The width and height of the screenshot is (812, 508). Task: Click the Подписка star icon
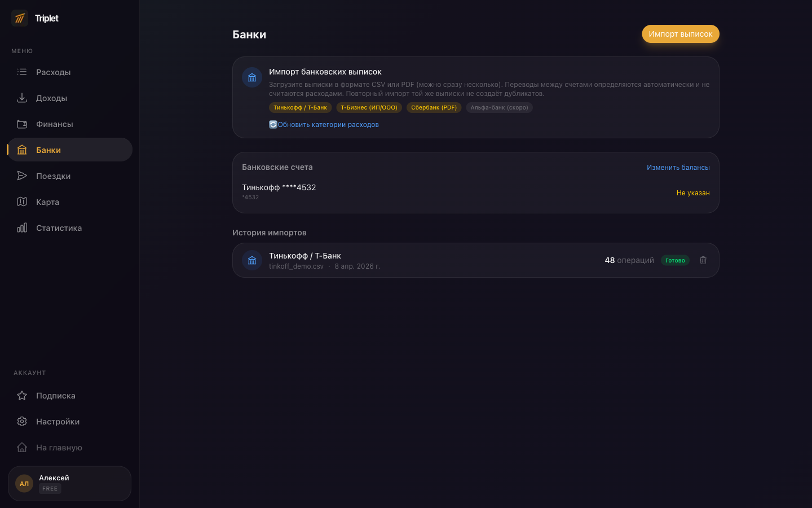22,395
